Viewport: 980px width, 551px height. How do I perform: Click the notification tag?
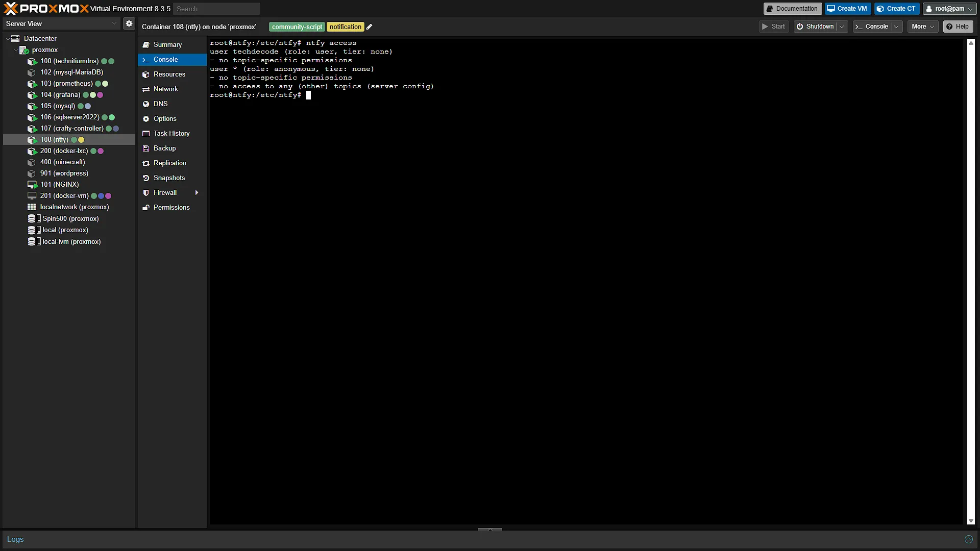point(346,27)
